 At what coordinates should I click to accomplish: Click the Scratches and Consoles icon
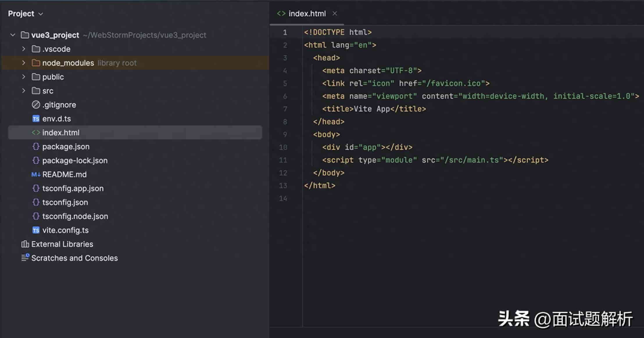pos(25,258)
